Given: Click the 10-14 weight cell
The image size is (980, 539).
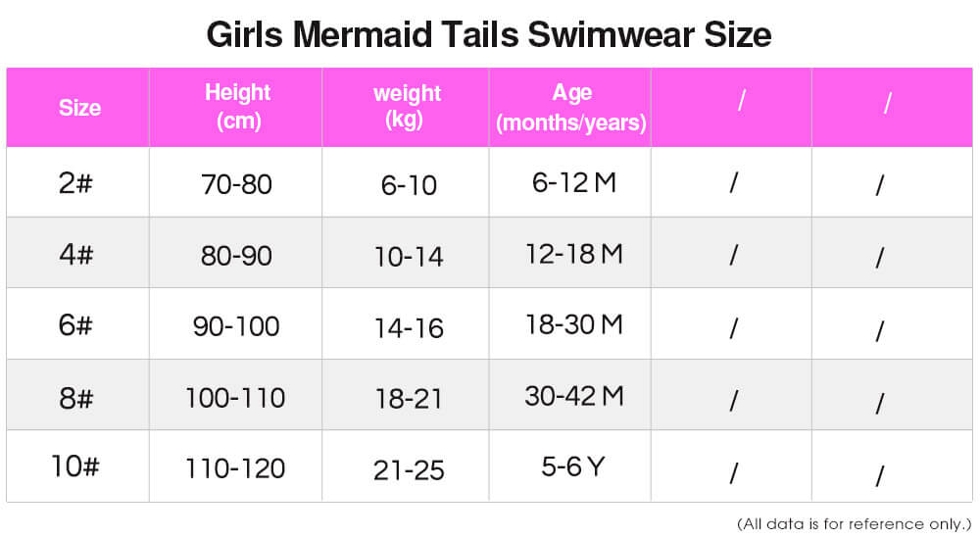Looking at the screenshot, I should (x=409, y=257).
